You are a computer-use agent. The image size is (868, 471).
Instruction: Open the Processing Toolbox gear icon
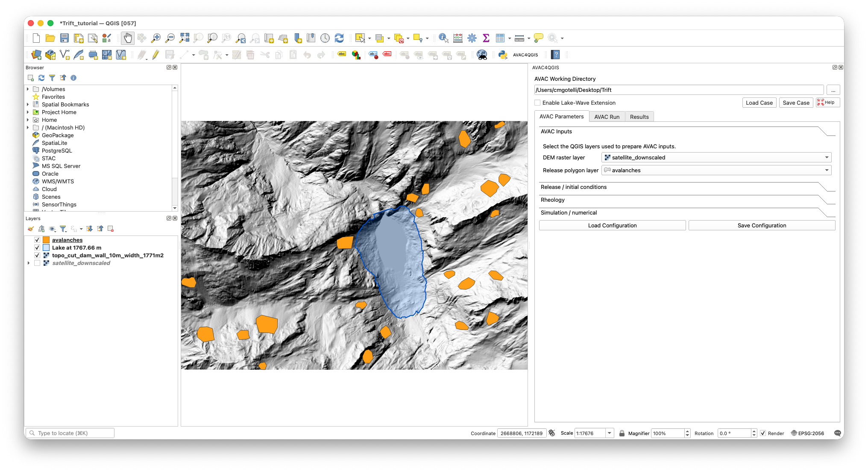point(472,38)
